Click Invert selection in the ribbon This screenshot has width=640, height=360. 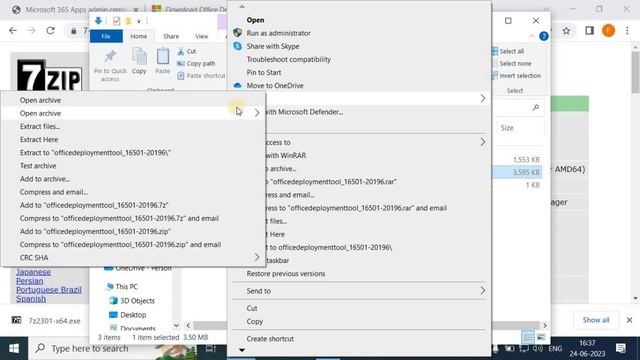tap(516, 76)
